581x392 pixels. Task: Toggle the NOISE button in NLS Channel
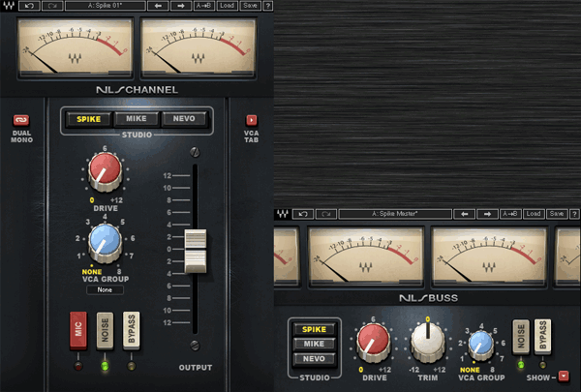coord(105,330)
